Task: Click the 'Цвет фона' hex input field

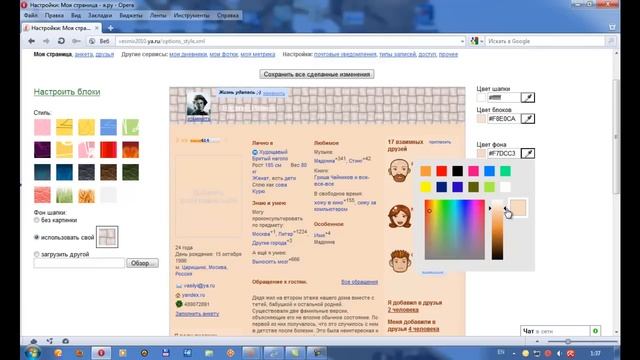Action: [503, 153]
